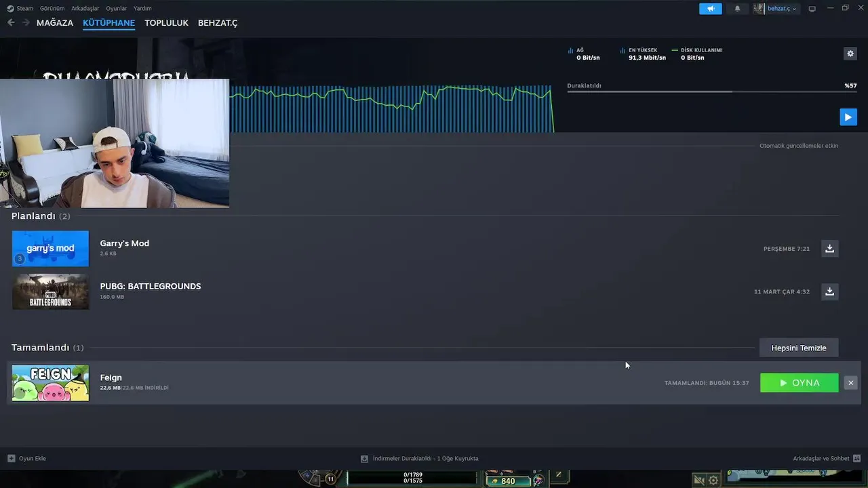Open the Oyunlar menu
This screenshot has height=488, width=868.
tap(117, 9)
